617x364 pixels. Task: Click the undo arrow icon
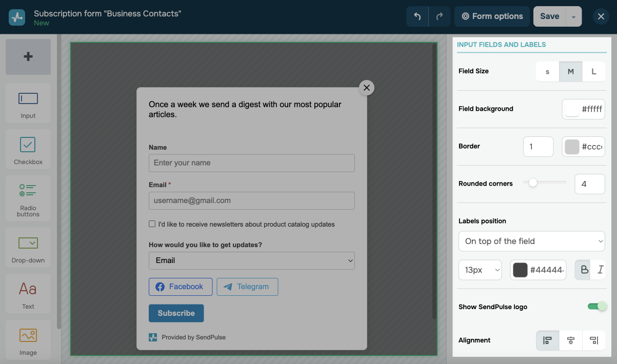(x=417, y=16)
